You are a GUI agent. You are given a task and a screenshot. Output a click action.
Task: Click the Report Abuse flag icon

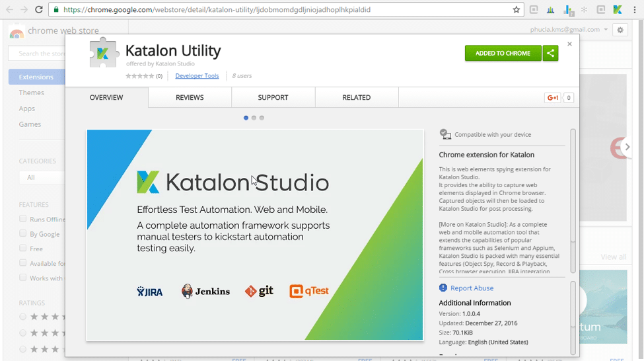click(x=443, y=288)
